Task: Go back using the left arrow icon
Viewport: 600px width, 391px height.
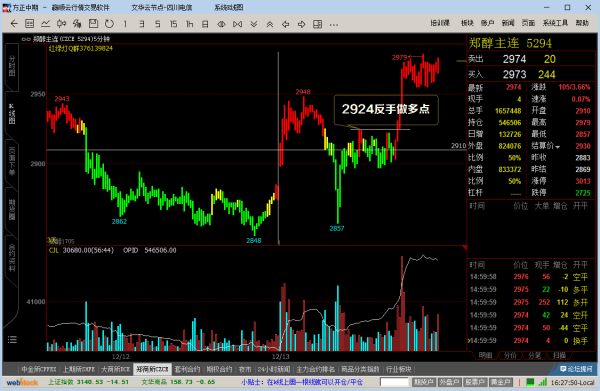Action: (14, 24)
